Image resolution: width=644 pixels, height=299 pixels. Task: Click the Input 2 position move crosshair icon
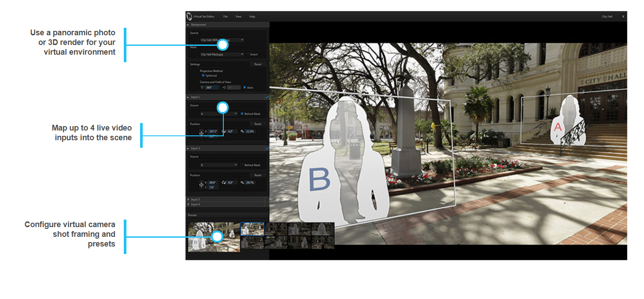[x=201, y=185]
